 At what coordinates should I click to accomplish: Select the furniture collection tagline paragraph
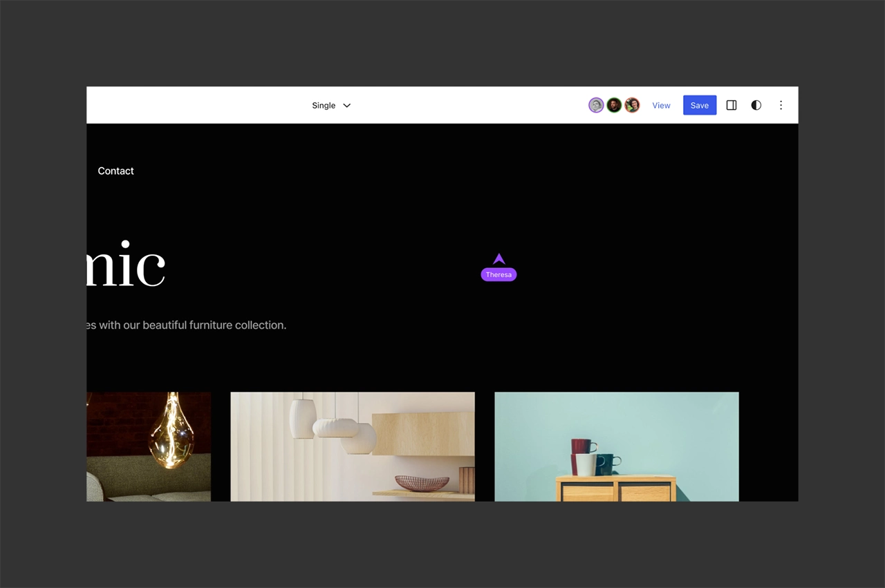(x=187, y=325)
